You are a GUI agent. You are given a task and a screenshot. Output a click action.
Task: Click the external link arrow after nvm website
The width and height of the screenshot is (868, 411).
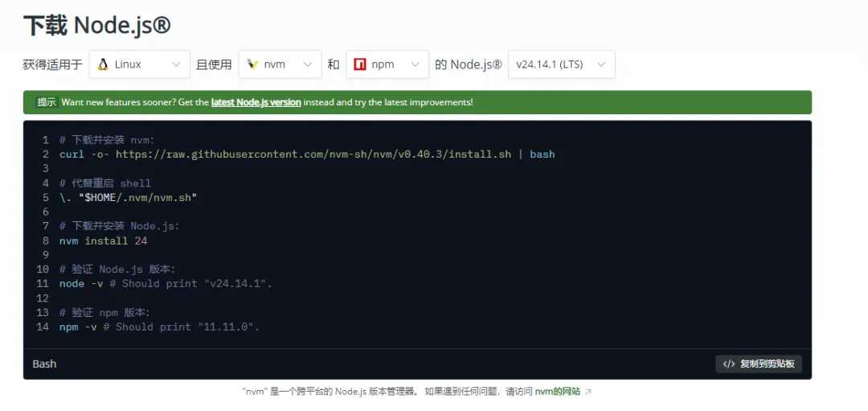pyautogui.click(x=588, y=392)
